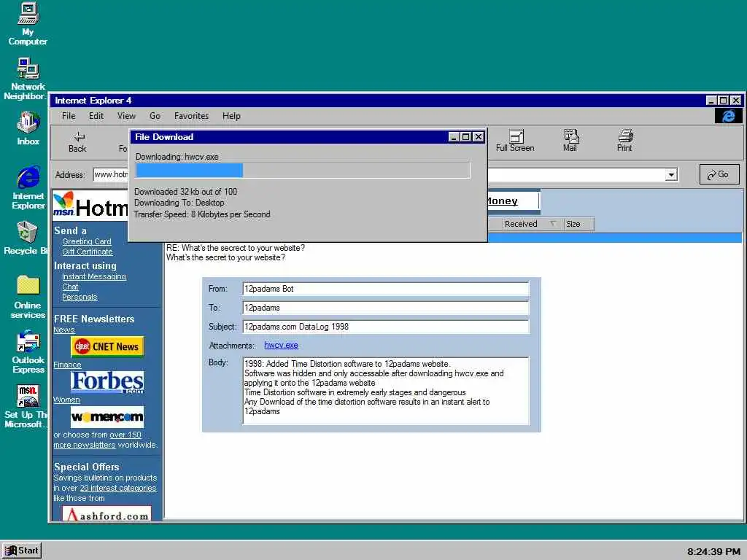
Task: Open the View menu
Action: [126, 116]
